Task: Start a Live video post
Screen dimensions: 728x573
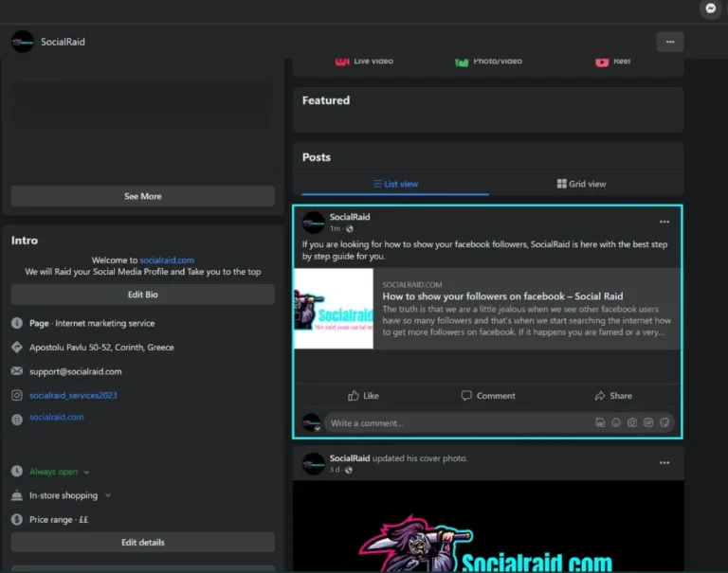Action: pyautogui.click(x=364, y=62)
